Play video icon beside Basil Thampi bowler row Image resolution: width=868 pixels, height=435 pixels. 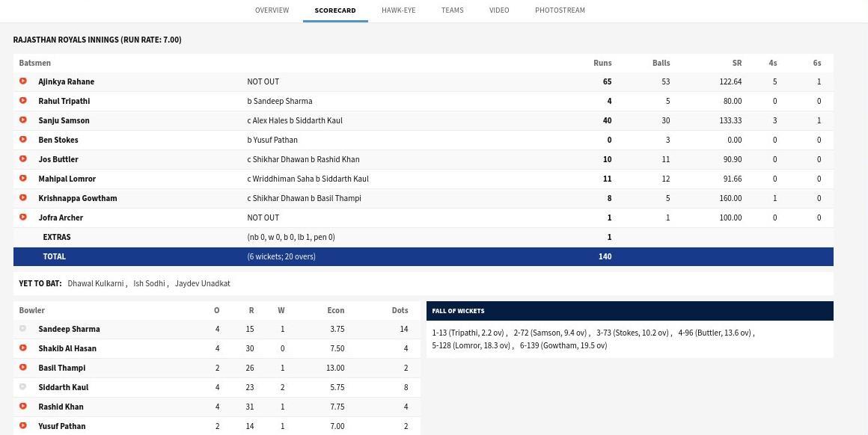(x=22, y=367)
